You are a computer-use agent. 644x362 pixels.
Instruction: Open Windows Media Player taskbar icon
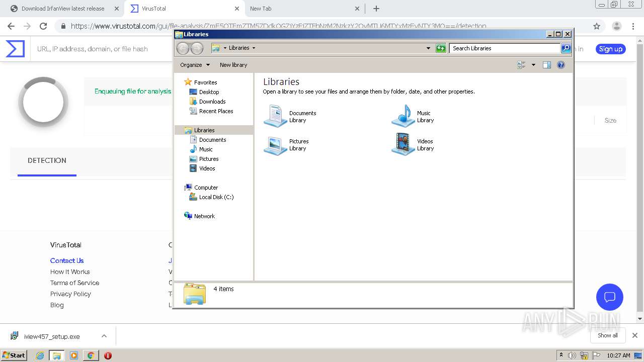(74, 355)
